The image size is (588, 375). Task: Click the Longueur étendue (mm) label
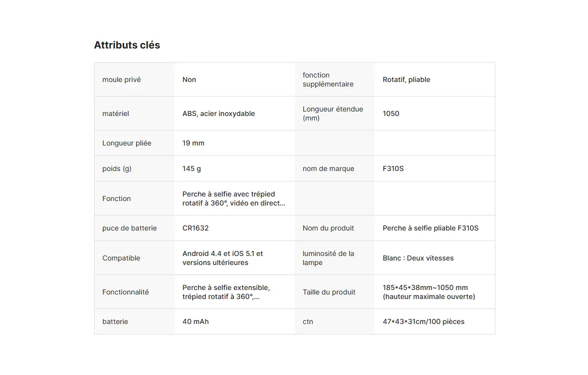pos(332,113)
